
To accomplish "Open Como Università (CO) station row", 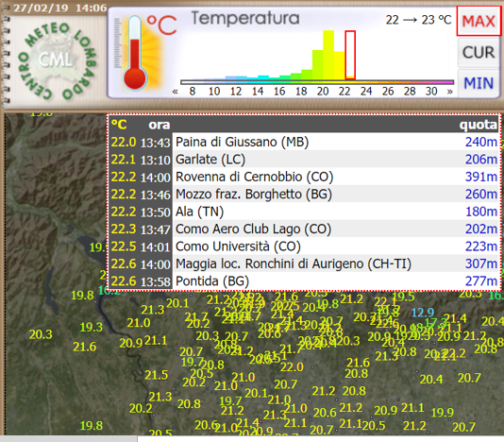I will [x=304, y=246].
